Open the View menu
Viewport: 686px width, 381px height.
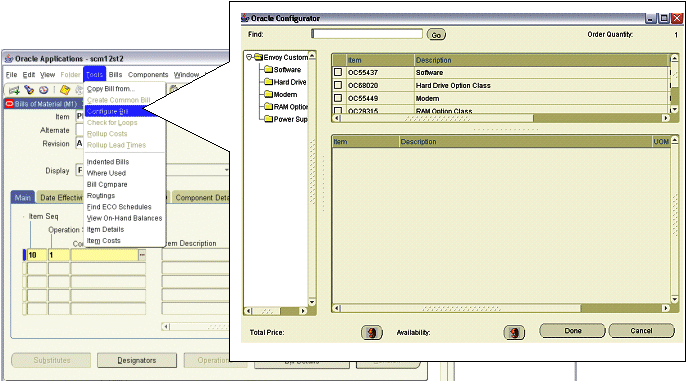[x=48, y=75]
